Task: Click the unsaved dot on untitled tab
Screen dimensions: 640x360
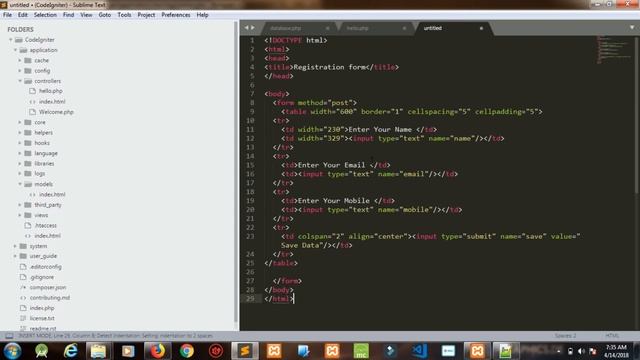Action: [481, 28]
